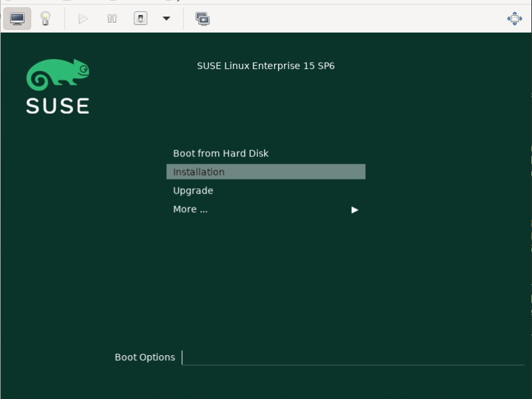
Task: Click the Boot Options label
Action: point(145,357)
